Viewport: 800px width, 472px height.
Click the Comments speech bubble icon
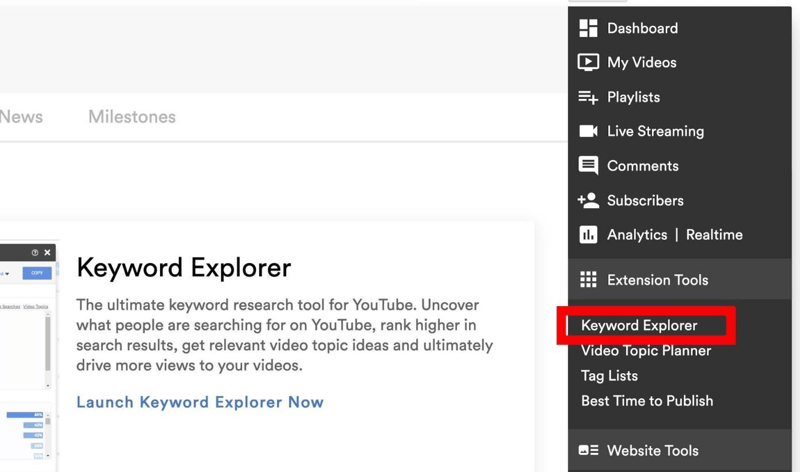pos(588,165)
